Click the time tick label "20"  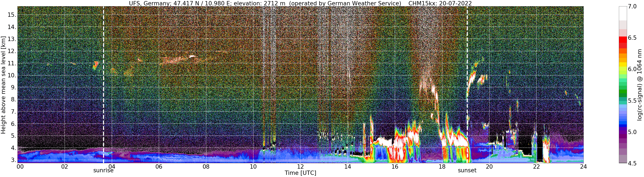(489, 166)
